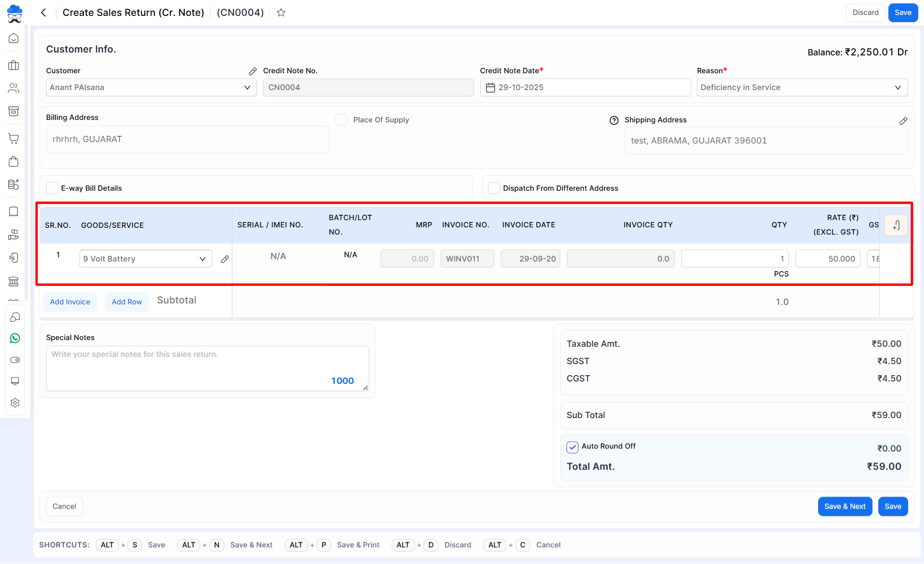This screenshot has height=564, width=924.
Task: Click the Add Invoice button
Action: [70, 302]
